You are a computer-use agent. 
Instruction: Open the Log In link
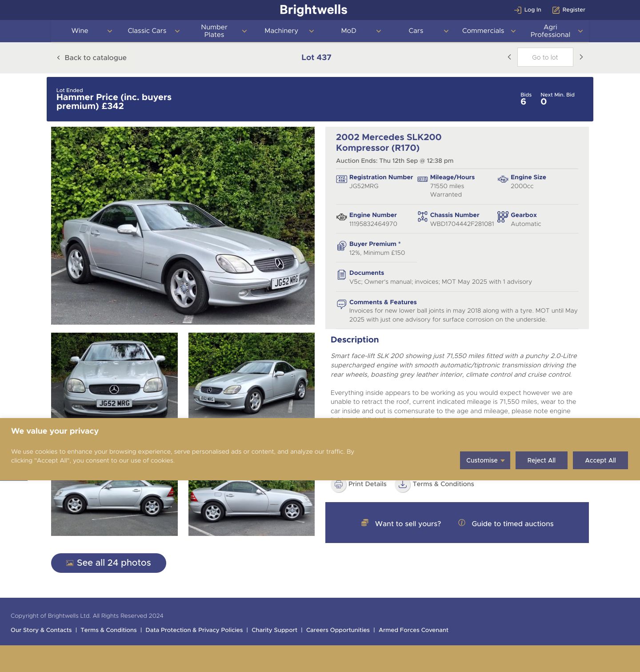(528, 10)
